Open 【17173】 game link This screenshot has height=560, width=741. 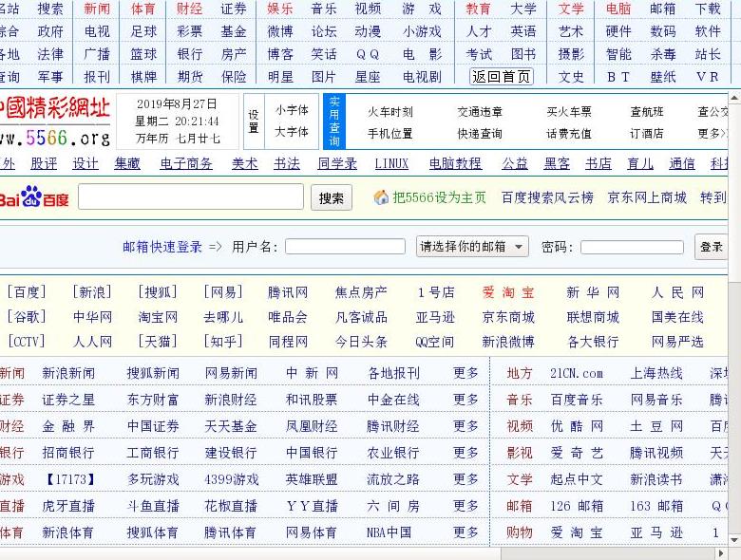(x=70, y=479)
